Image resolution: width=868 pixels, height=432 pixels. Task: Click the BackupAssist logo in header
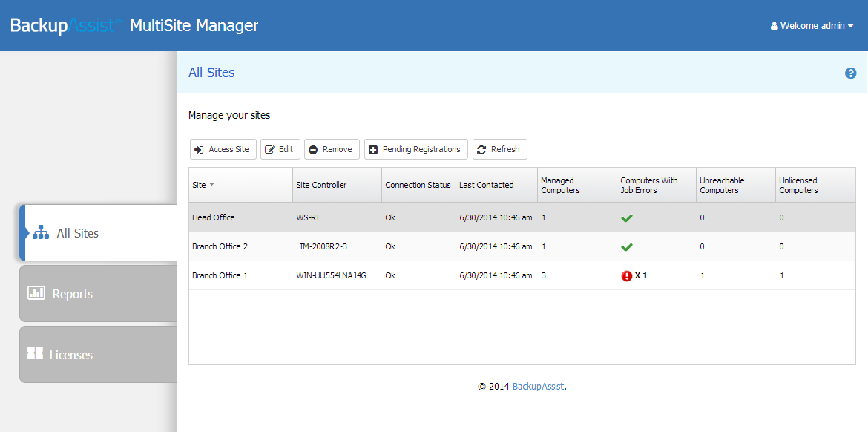pos(67,25)
